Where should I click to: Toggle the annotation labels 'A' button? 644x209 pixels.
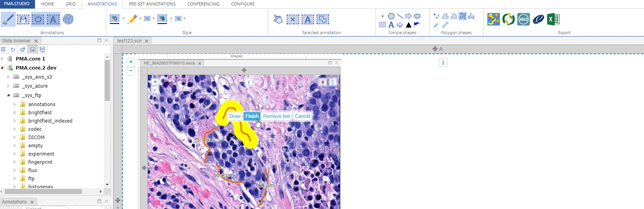(x=53, y=19)
